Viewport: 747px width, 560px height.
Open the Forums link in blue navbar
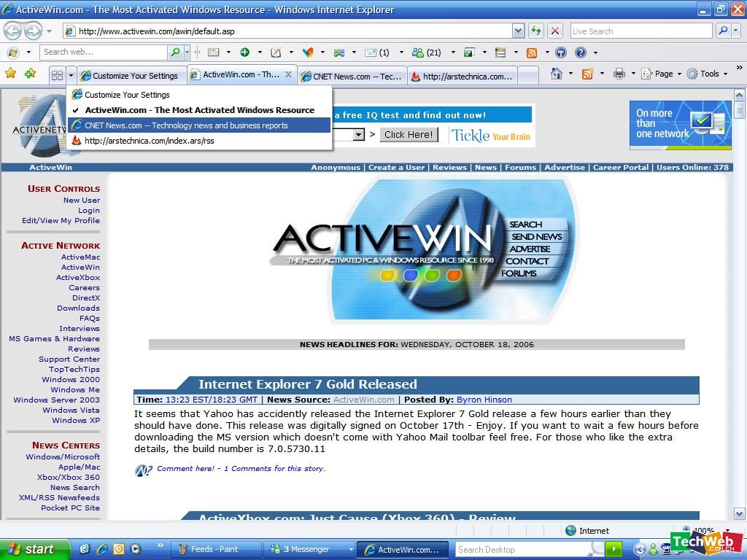click(x=520, y=167)
